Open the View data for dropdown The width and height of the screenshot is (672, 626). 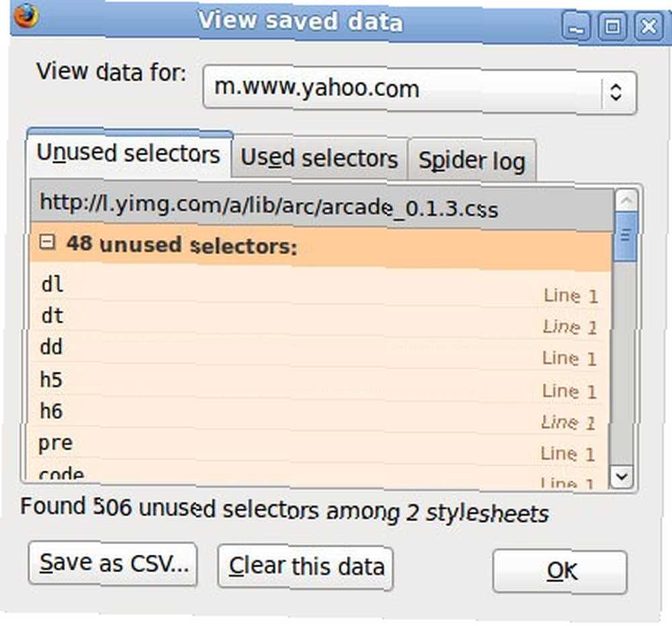click(x=419, y=89)
